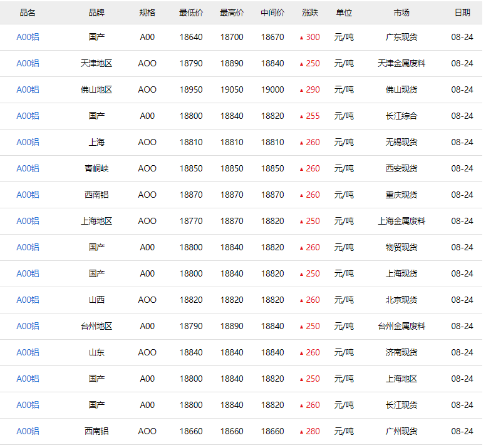
Task: Open the A00铝 link in the 佛山现货 row
Action: [x=28, y=89]
